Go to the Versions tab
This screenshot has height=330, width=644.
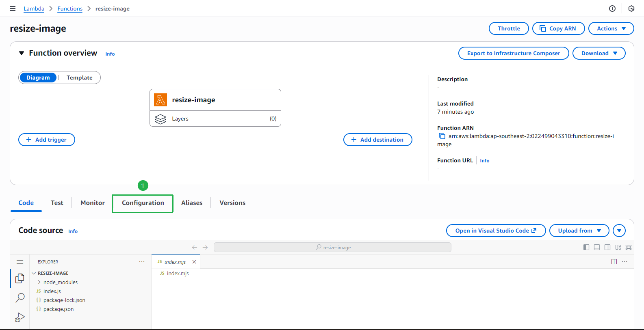[x=232, y=203]
